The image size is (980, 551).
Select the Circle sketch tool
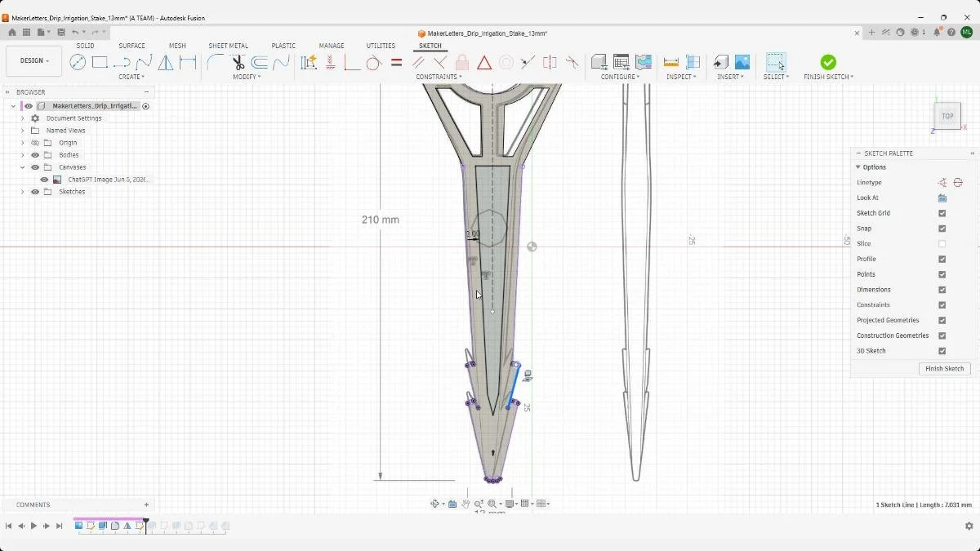click(x=78, y=62)
